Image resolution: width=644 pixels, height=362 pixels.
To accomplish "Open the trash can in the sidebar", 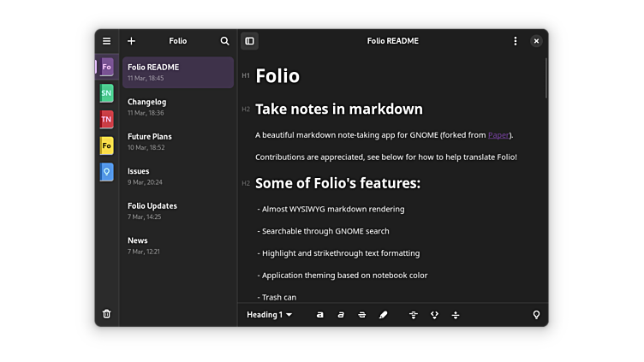I will (x=107, y=314).
